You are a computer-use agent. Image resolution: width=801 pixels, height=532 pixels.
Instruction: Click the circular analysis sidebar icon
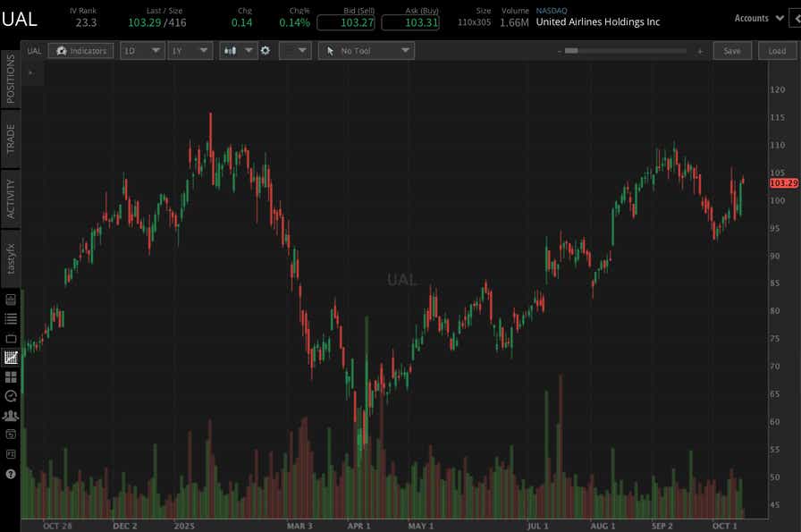11,396
